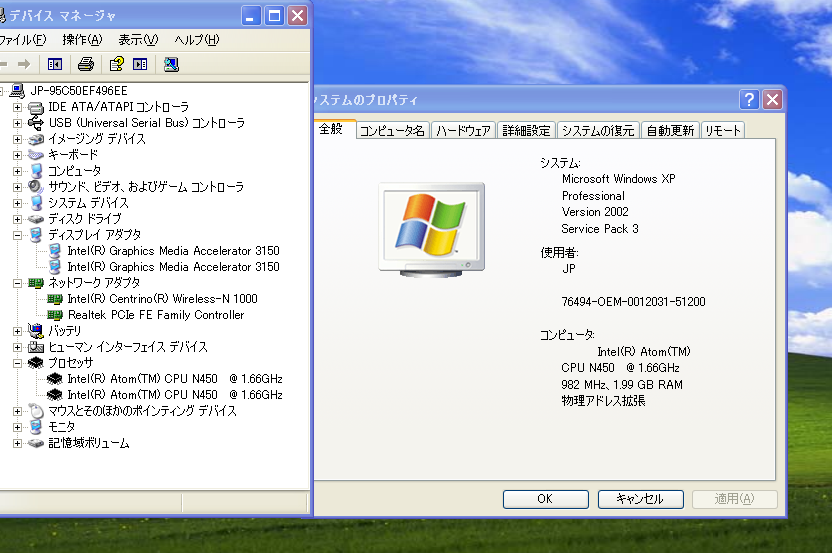
Task: Click the ディスプレイ アダプタ category icon
Action: point(36,235)
